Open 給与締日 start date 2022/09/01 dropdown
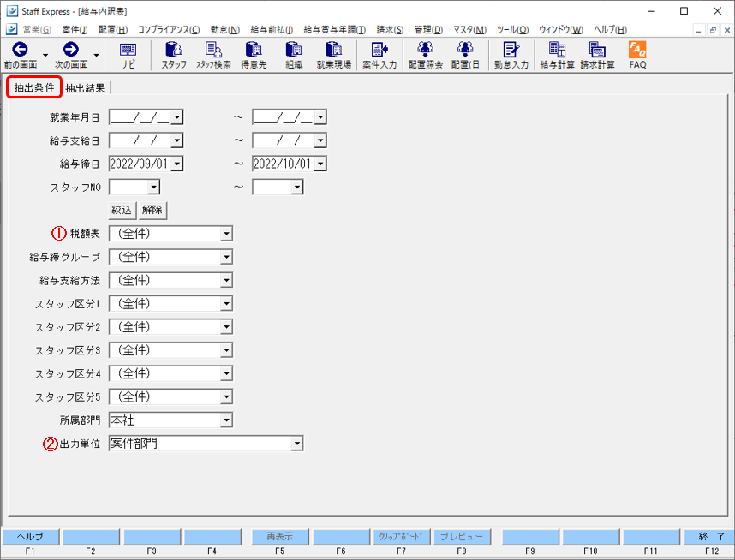Image resolution: width=735 pixels, height=560 pixels. coord(177,164)
